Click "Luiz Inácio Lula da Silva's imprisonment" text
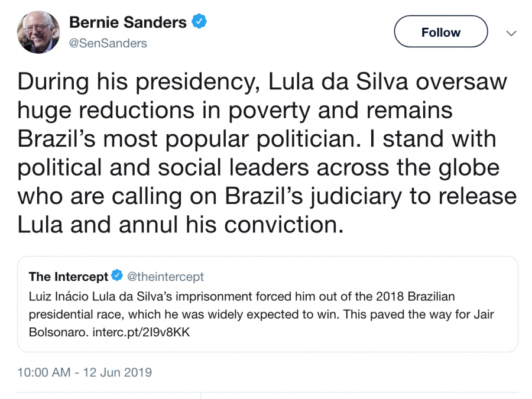 click(137, 296)
